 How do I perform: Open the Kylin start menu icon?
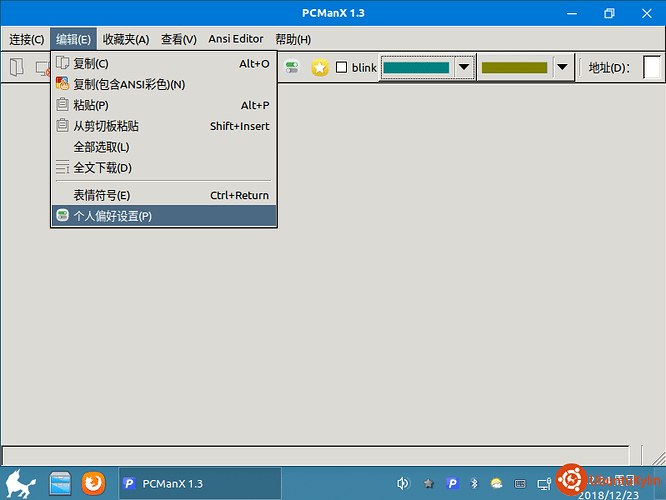20,483
